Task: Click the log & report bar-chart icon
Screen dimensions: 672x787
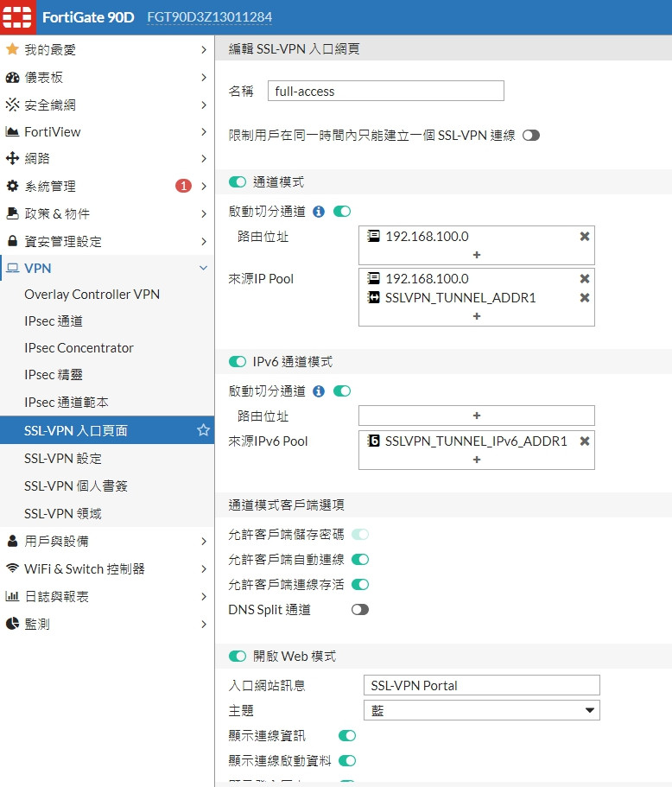Action: pos(12,596)
